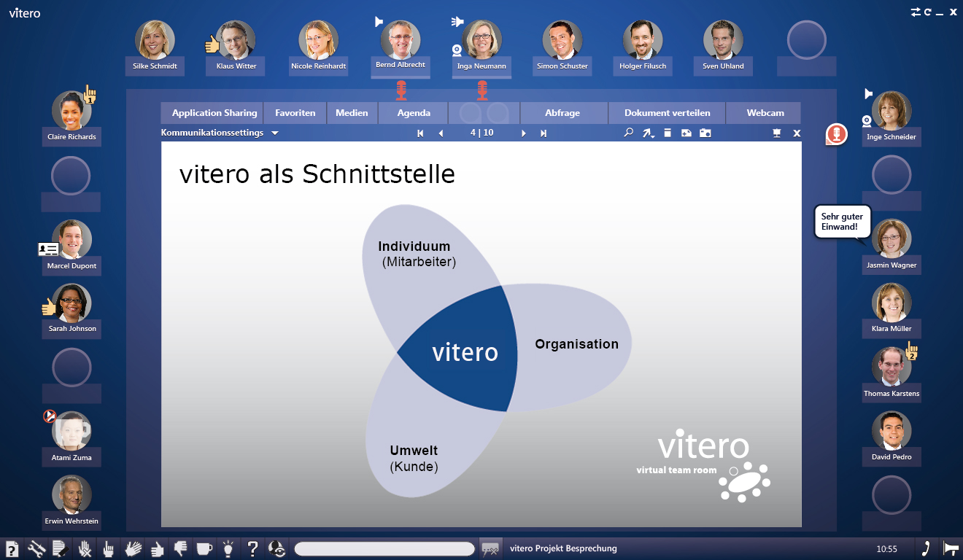
Task: Click Thomas Karstens' raised hand icon
Action: [911, 351]
